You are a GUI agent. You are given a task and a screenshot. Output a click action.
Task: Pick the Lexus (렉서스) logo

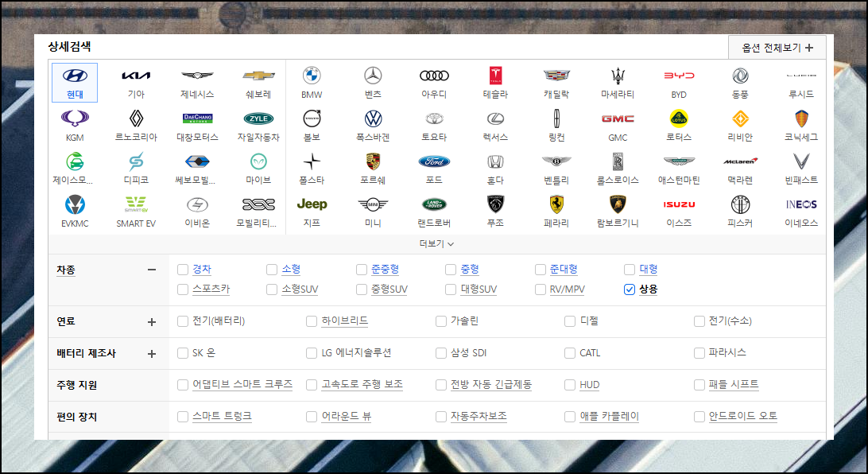click(x=495, y=118)
